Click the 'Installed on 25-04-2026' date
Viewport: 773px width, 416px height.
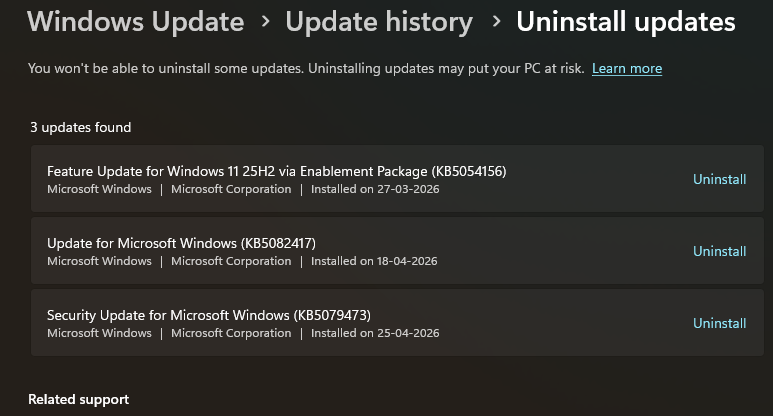tap(374, 333)
